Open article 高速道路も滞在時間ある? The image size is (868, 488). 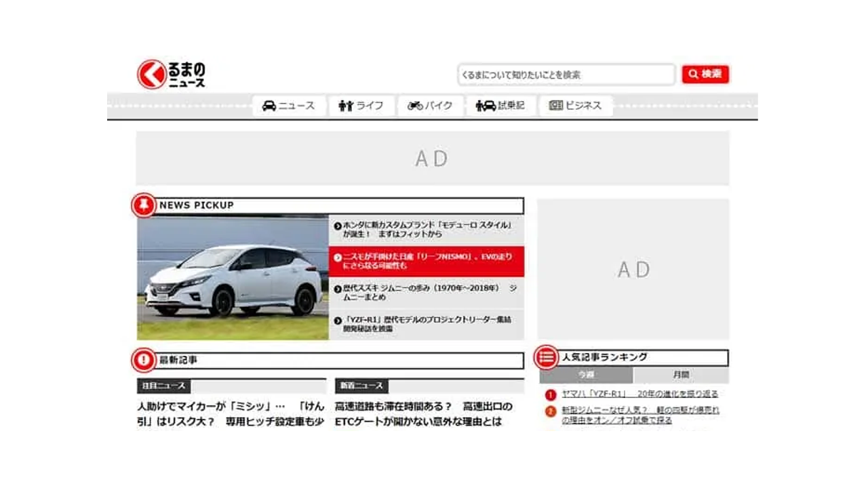(x=424, y=414)
